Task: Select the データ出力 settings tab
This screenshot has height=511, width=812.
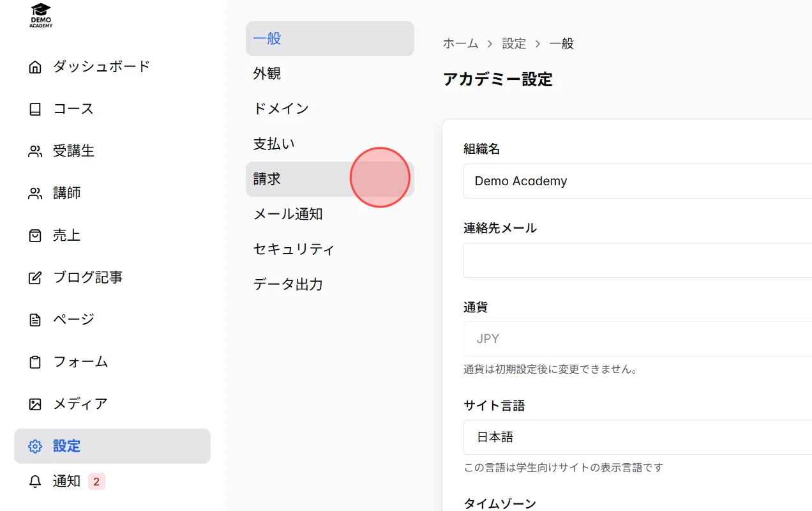Action: coord(330,284)
